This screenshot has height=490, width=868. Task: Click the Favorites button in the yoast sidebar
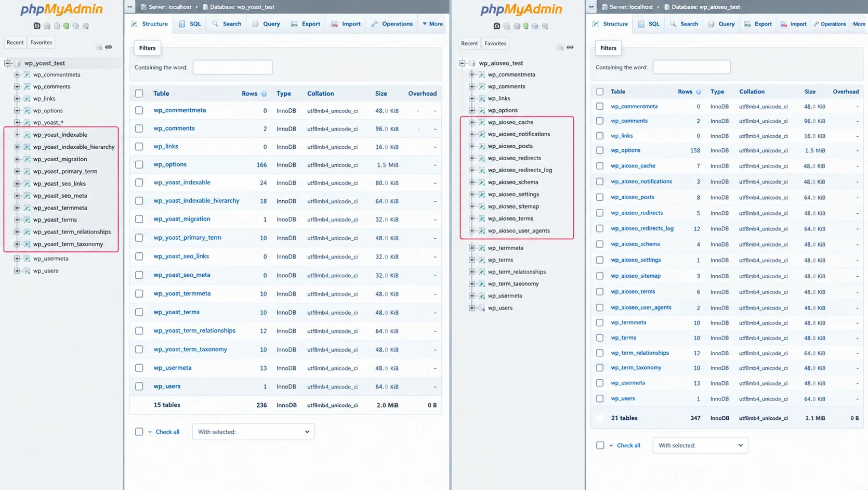coord(41,43)
